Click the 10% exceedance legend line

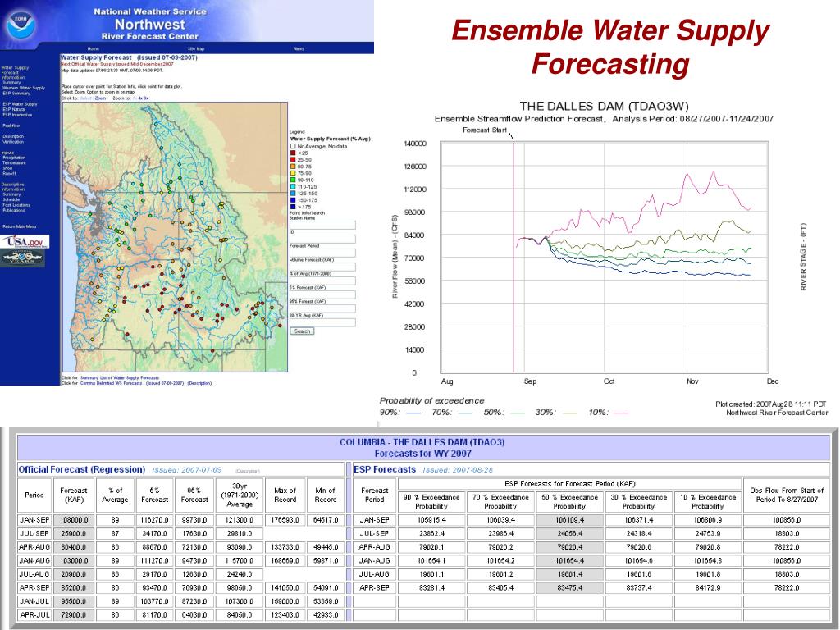[622, 413]
